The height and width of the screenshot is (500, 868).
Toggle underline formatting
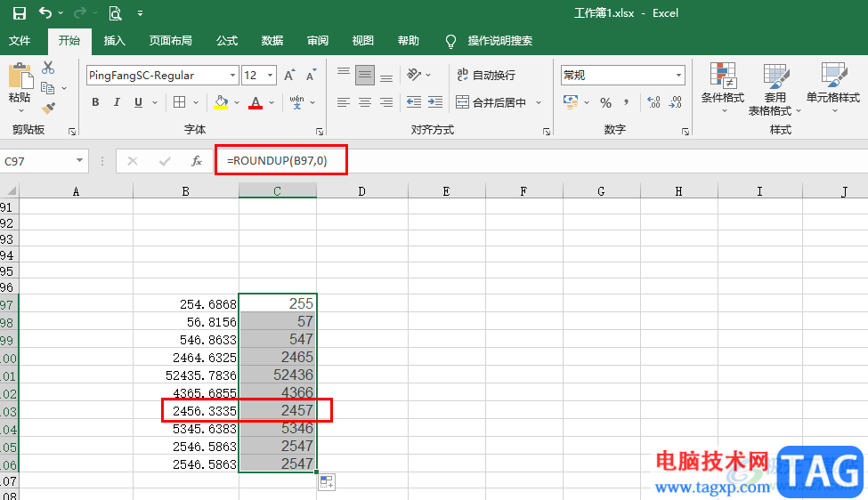click(138, 102)
